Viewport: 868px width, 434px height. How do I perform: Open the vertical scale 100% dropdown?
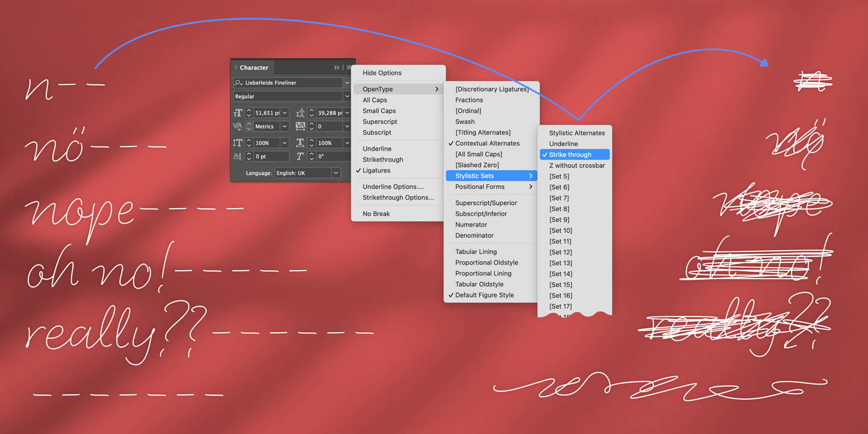(x=285, y=143)
